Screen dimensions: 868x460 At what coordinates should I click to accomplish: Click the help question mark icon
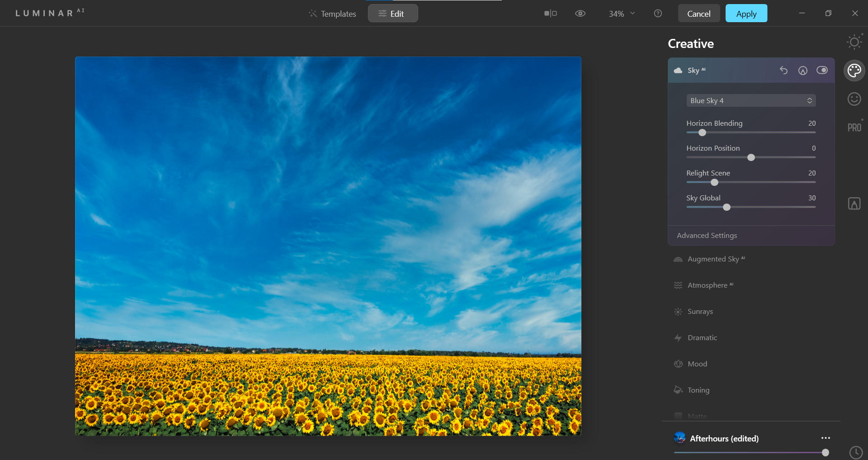point(658,14)
